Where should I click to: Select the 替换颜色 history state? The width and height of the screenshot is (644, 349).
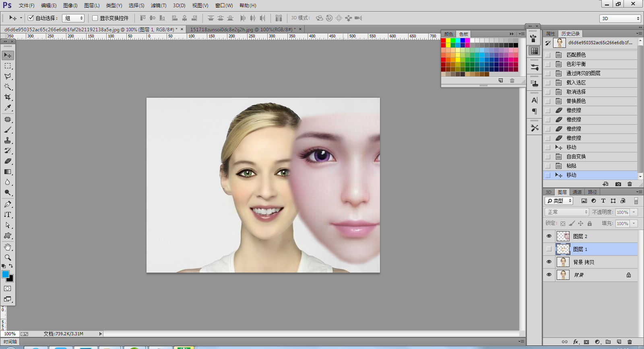(576, 101)
